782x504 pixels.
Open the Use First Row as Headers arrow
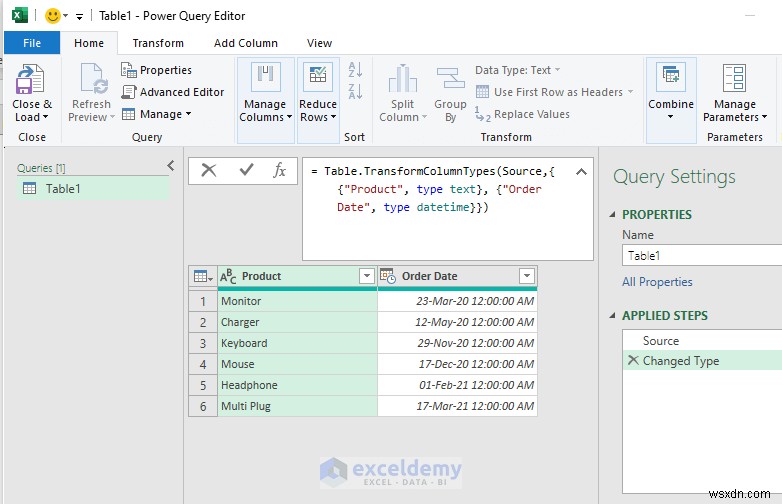coord(630,92)
